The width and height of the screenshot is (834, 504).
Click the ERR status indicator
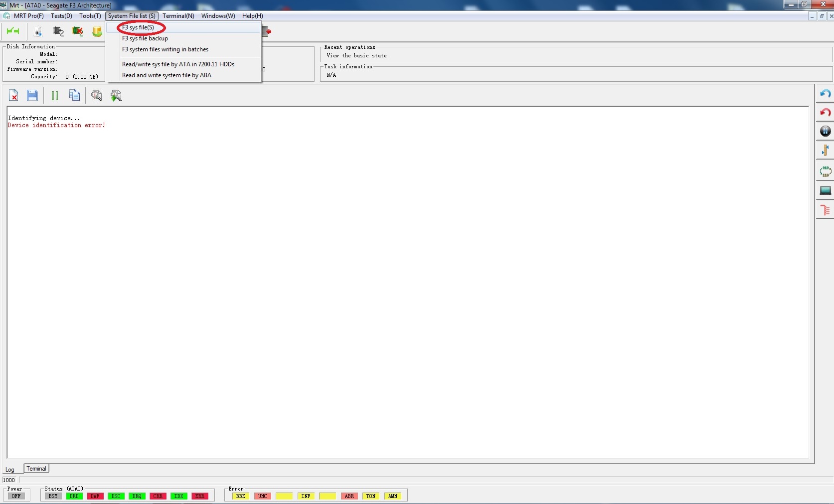point(200,496)
